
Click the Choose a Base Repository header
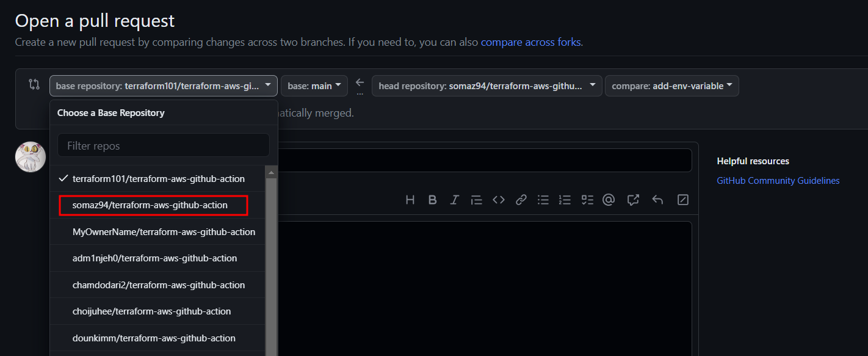click(x=111, y=113)
